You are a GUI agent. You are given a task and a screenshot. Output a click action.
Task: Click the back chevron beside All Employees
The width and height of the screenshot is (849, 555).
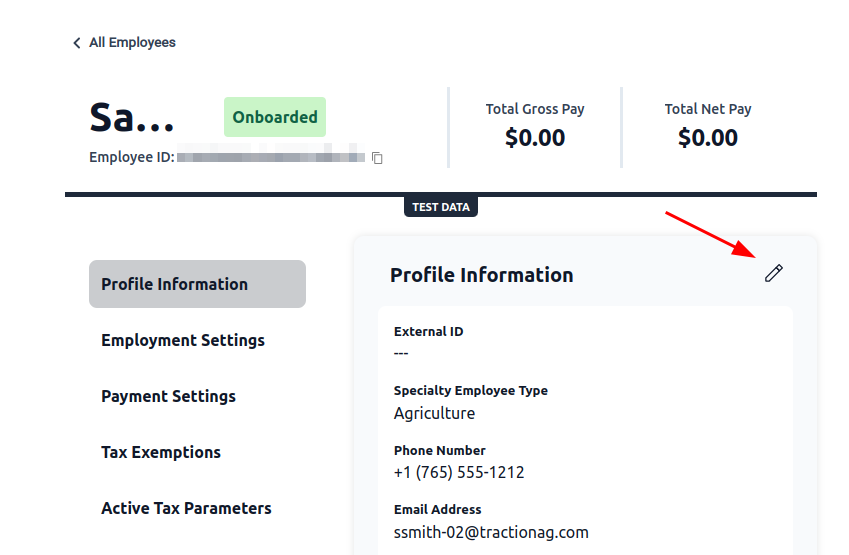(77, 43)
